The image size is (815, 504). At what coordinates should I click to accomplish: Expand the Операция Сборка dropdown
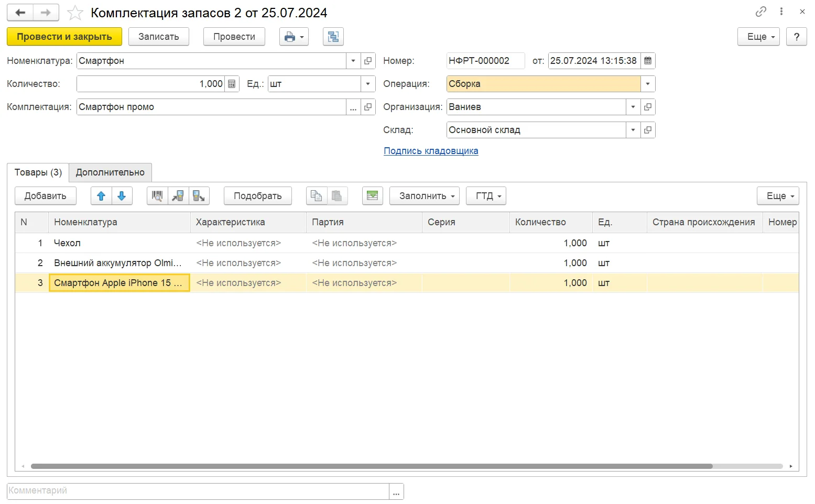(648, 84)
